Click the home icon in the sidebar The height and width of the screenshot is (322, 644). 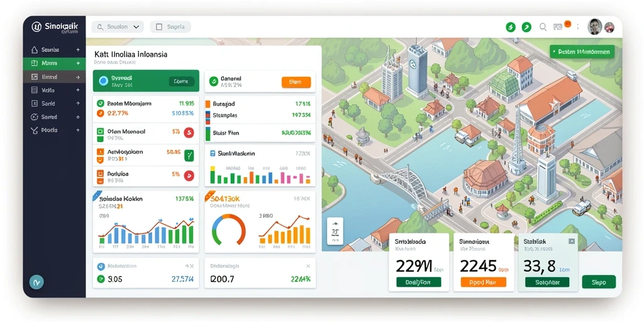click(35, 50)
